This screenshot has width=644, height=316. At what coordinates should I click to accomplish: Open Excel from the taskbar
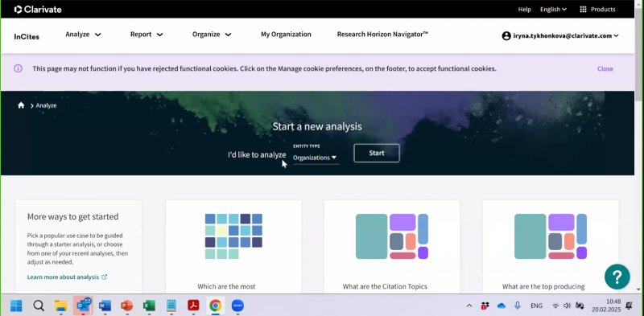tap(149, 306)
